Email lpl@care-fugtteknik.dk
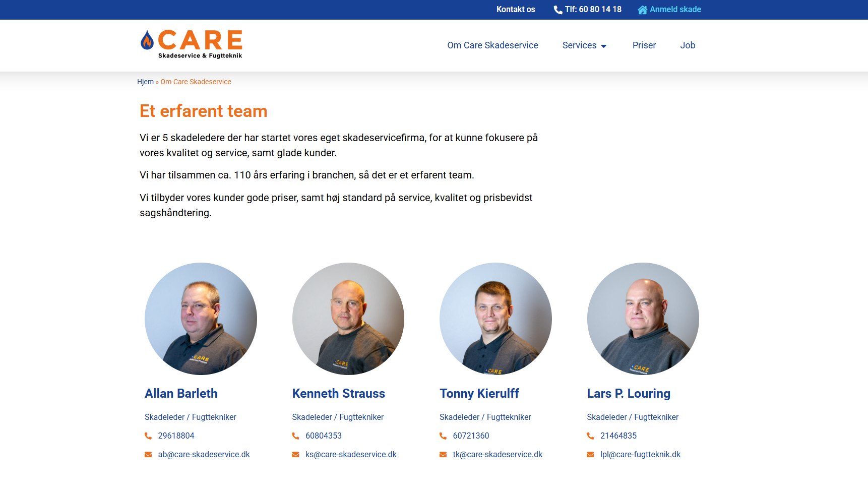 [x=640, y=455]
